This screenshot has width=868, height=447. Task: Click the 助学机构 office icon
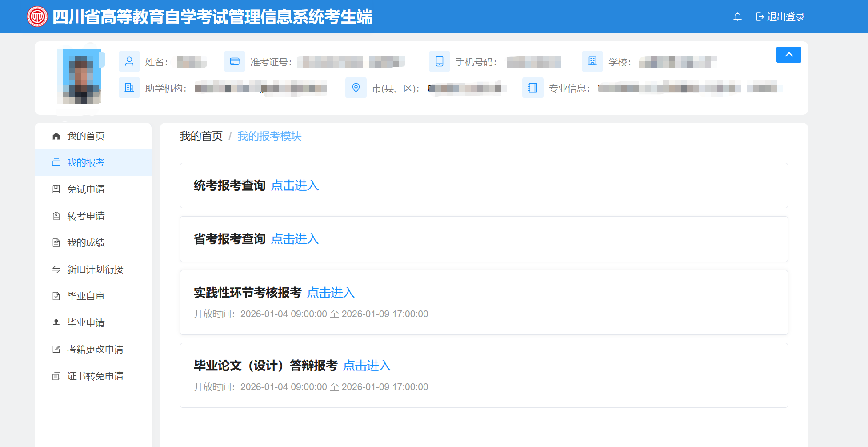129,88
